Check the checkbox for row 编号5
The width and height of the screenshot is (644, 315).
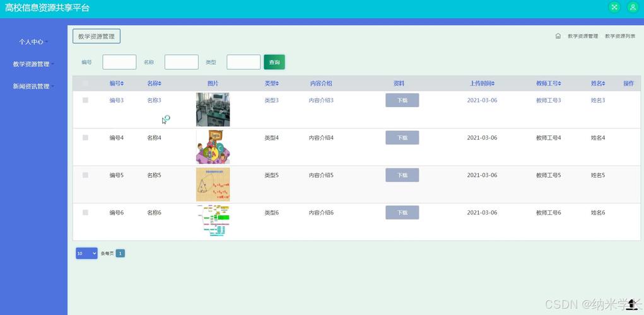click(x=85, y=175)
